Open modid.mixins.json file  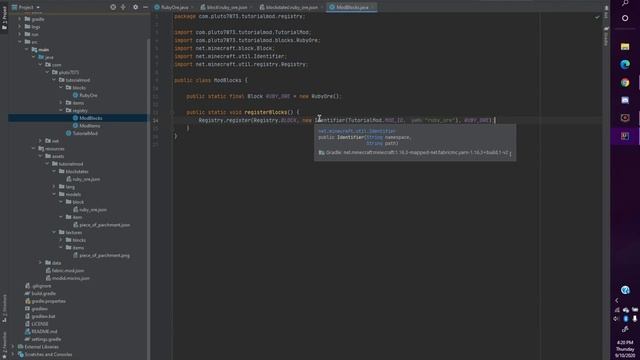coord(67,278)
